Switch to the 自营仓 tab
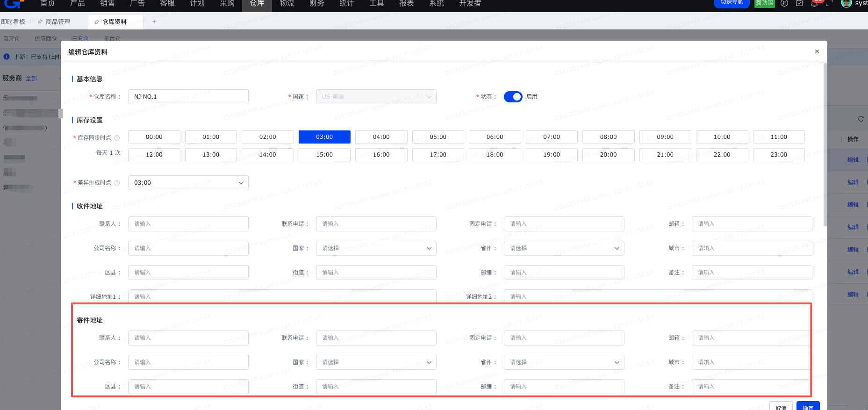The width and height of the screenshot is (868, 410). pyautogui.click(x=11, y=39)
